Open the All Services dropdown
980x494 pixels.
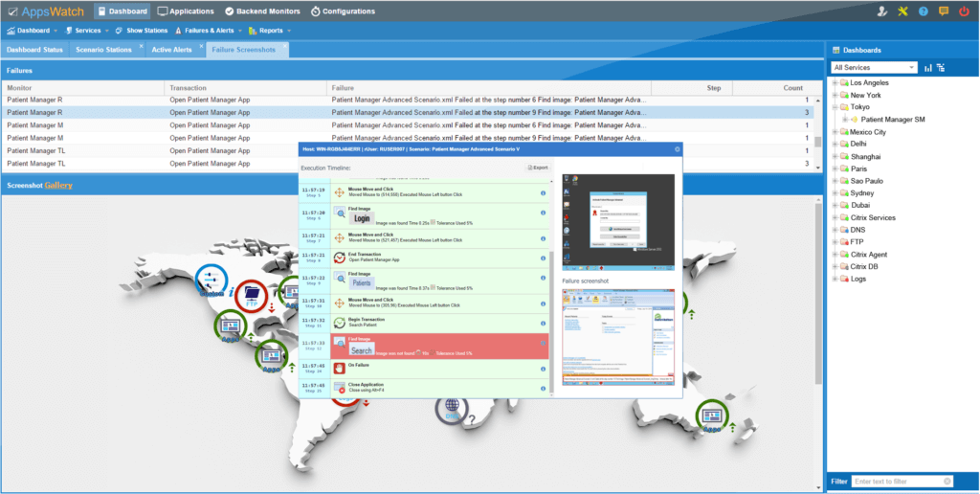874,68
